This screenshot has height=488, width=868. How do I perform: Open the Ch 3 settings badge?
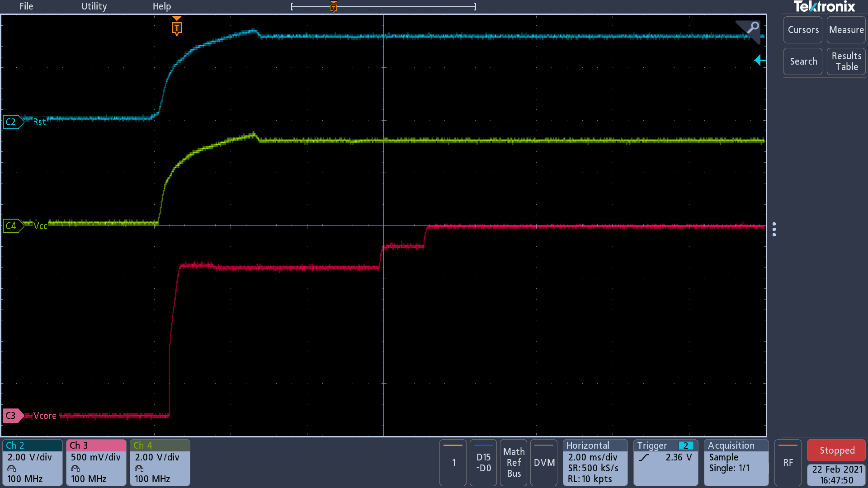coord(96,463)
